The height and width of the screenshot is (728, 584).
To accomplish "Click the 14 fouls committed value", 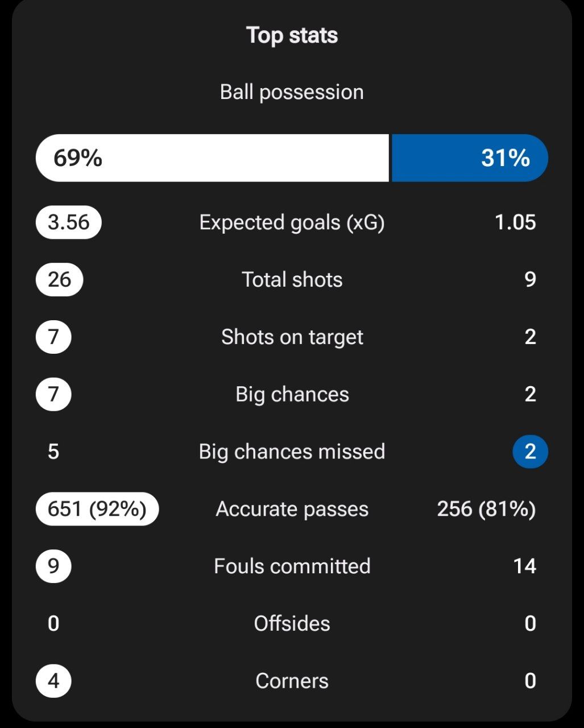I will (524, 566).
